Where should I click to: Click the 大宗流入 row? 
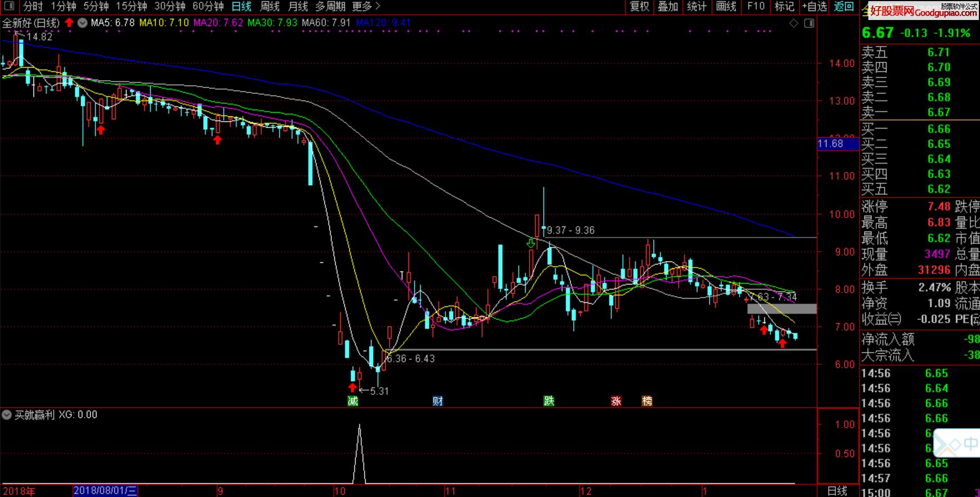coord(920,355)
